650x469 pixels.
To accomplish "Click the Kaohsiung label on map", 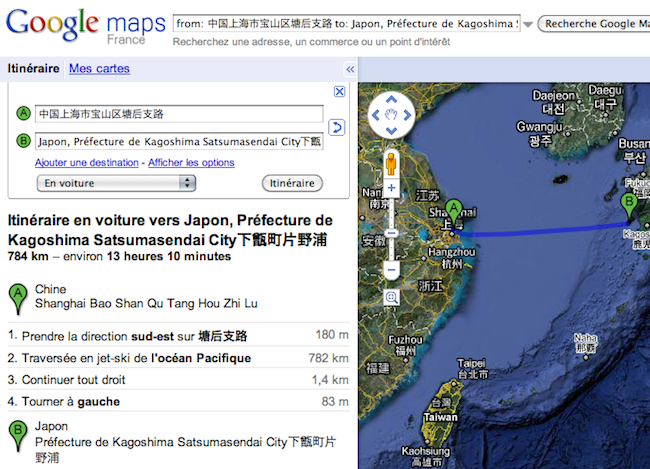I will [425, 456].
